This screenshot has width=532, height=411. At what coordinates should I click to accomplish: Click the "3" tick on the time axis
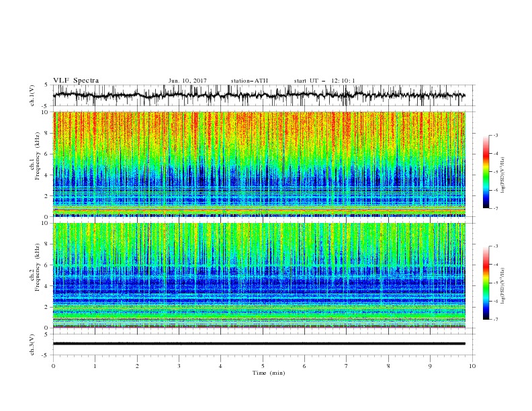pyautogui.click(x=179, y=366)
